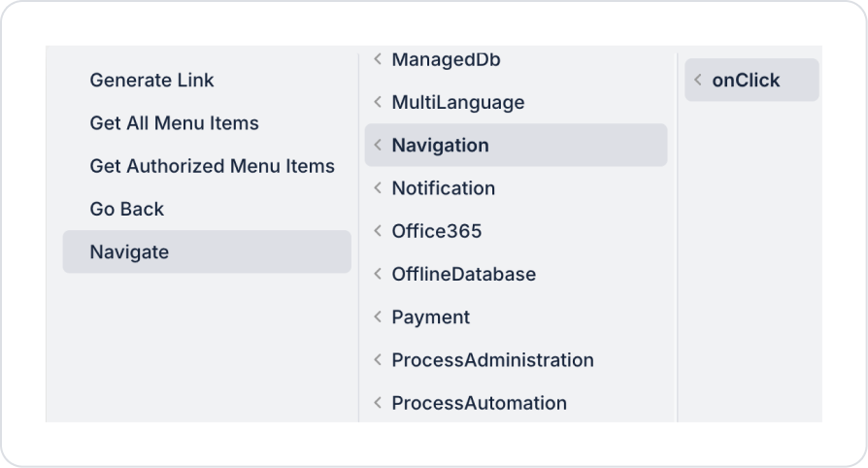Click the chevron beside ManagedDb
868x468 pixels.
[378, 60]
